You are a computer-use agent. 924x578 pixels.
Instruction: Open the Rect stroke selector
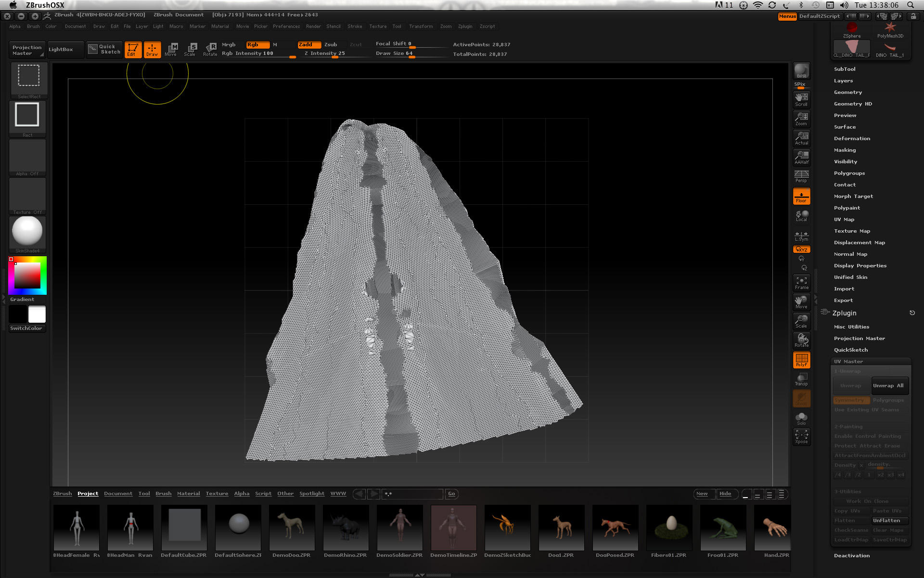pyautogui.click(x=27, y=119)
